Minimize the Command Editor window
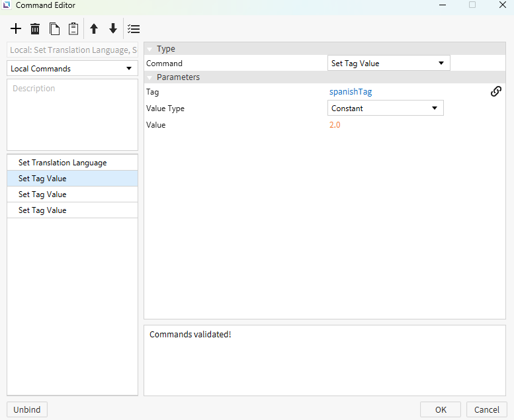Image resolution: width=514 pixels, height=420 pixels. coord(443,5)
